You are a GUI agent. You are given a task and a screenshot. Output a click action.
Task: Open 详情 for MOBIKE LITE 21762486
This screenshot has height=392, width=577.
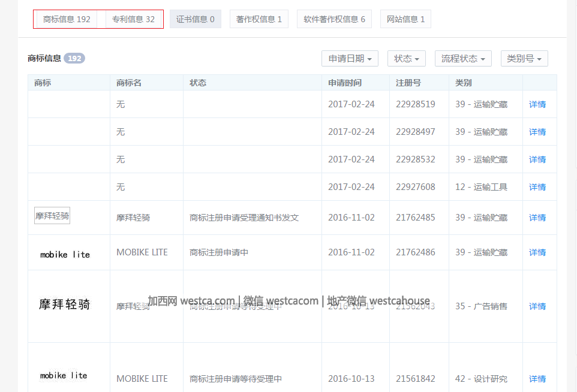[x=537, y=252]
